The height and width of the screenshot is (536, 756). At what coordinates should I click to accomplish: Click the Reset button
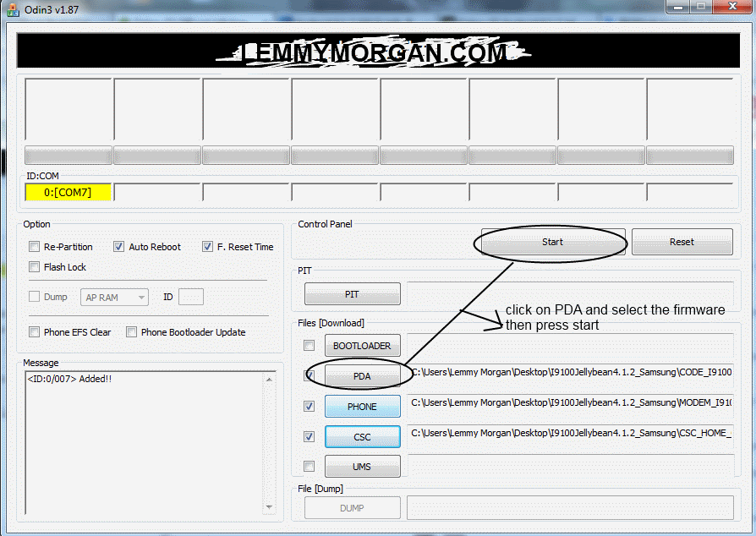click(x=682, y=242)
